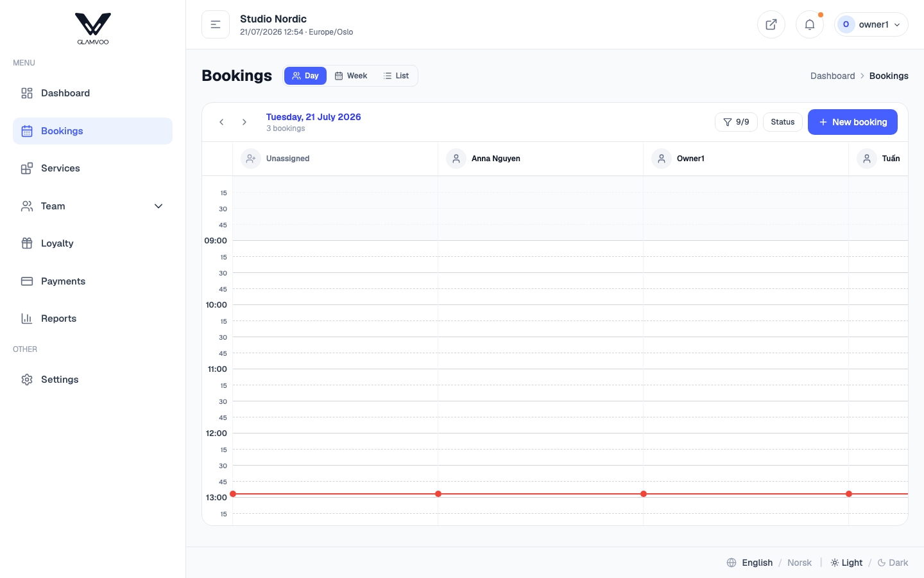Select Light theme

tap(846, 563)
